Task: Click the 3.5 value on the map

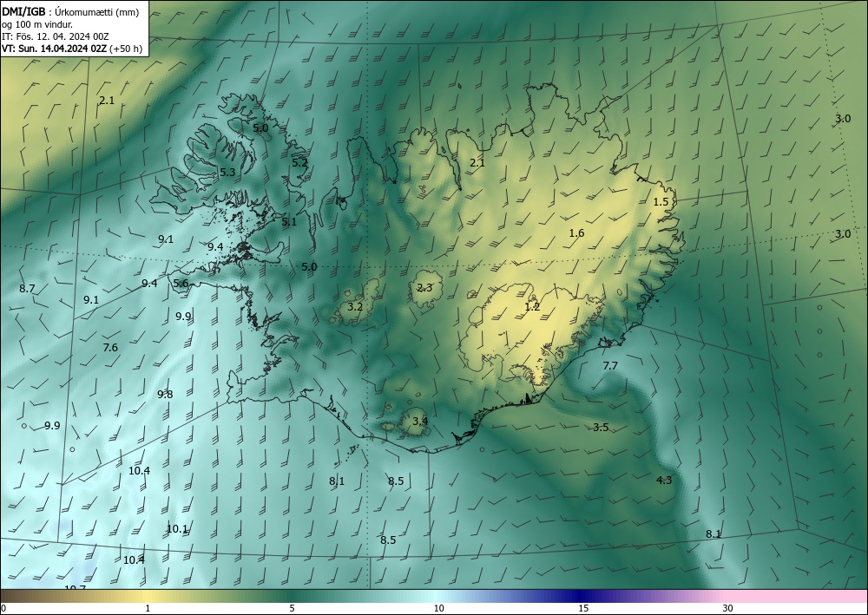Action: pyautogui.click(x=601, y=427)
